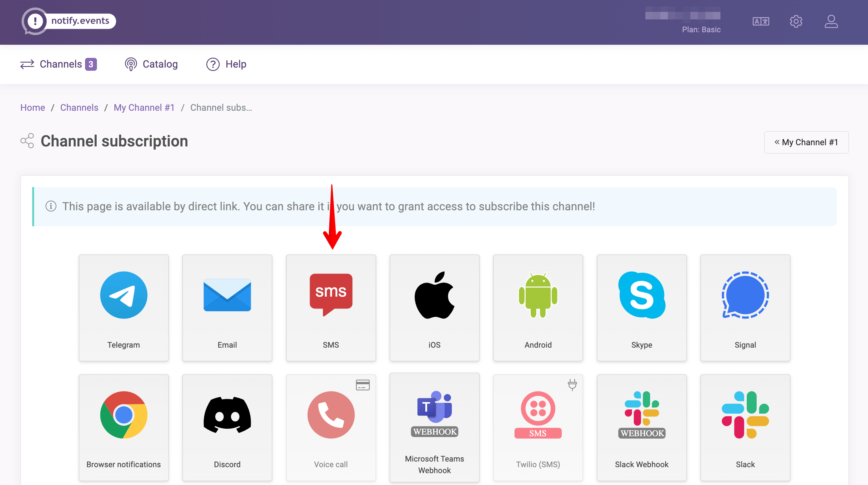The image size is (868, 485).
Task: Choose Browser notifications Chrome tile
Action: (x=123, y=427)
